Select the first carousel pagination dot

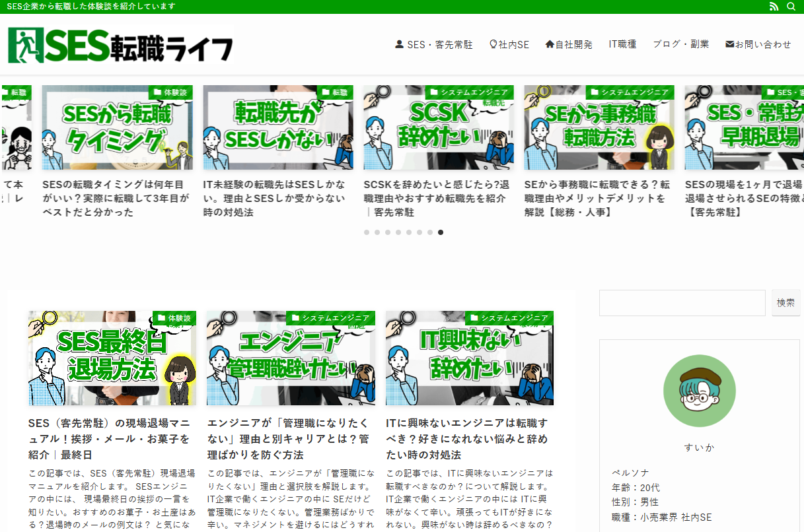coord(367,232)
